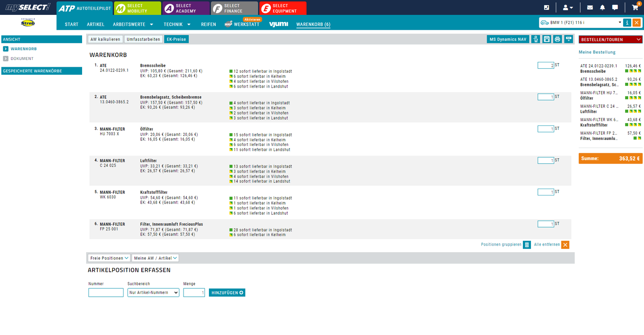Select DOKUMENT in the Ansicht sidebar
Viewport: 644px width, 335px height.
(x=22, y=59)
